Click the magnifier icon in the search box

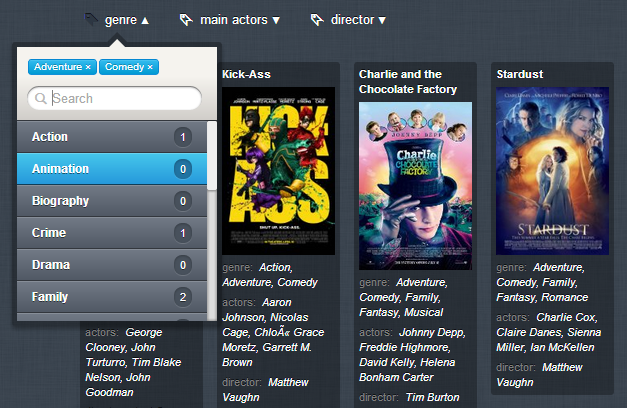click(x=41, y=98)
